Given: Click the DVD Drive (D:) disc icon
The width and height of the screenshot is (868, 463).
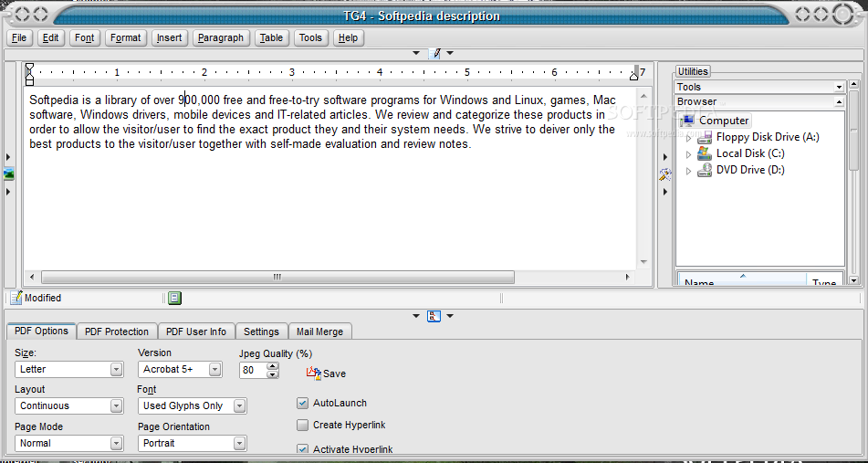Looking at the screenshot, I should (705, 170).
